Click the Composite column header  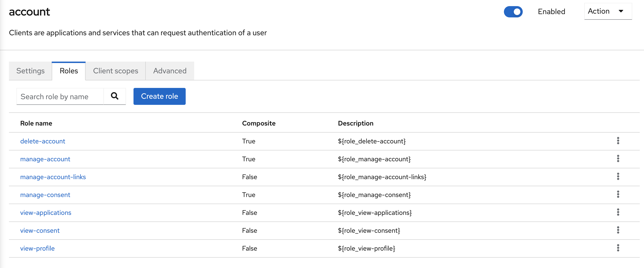pyautogui.click(x=259, y=123)
